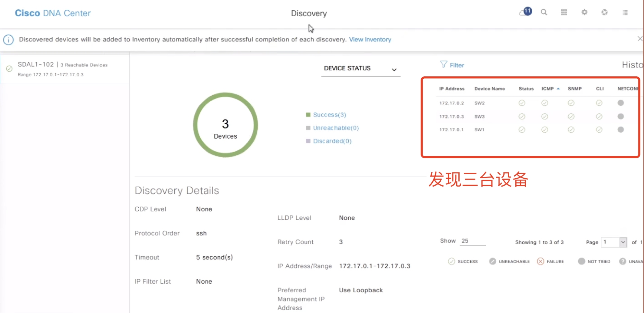Click the Showing 1 to 3 of 3 text

point(540,242)
